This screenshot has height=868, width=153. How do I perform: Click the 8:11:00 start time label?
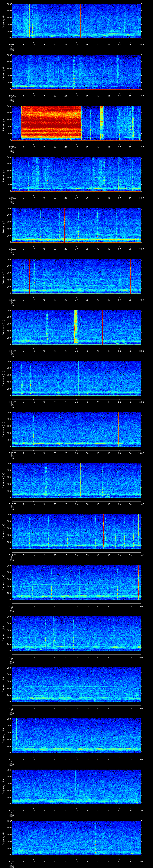point(12,555)
